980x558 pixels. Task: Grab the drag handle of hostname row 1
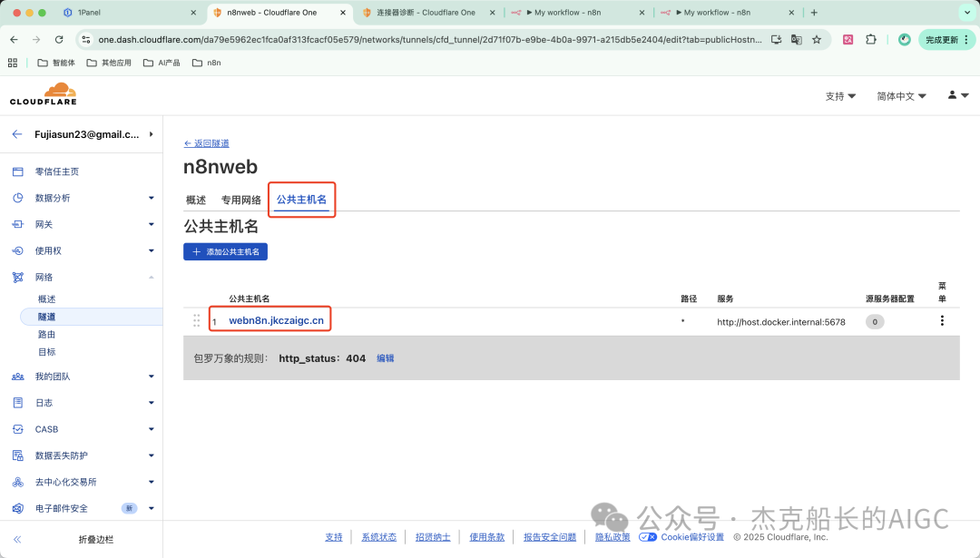click(x=196, y=320)
